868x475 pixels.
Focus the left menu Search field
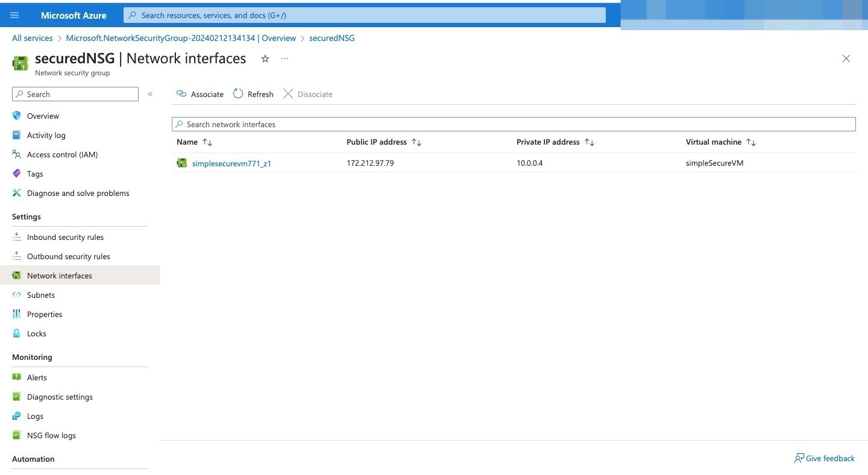click(75, 94)
